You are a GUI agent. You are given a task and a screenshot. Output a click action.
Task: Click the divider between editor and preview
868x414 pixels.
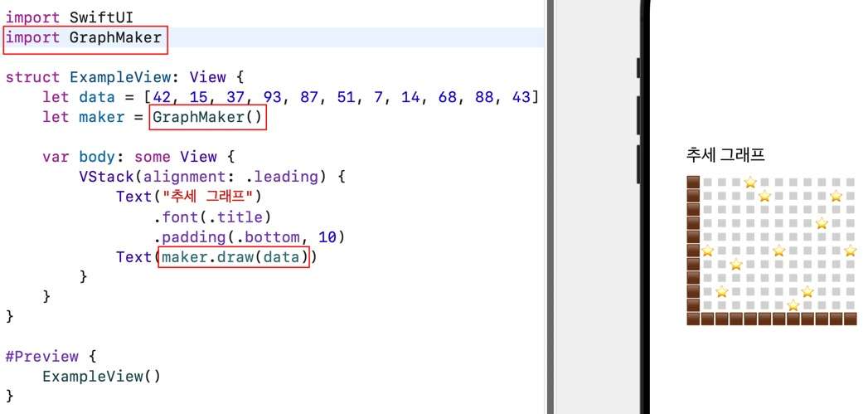[x=548, y=207]
